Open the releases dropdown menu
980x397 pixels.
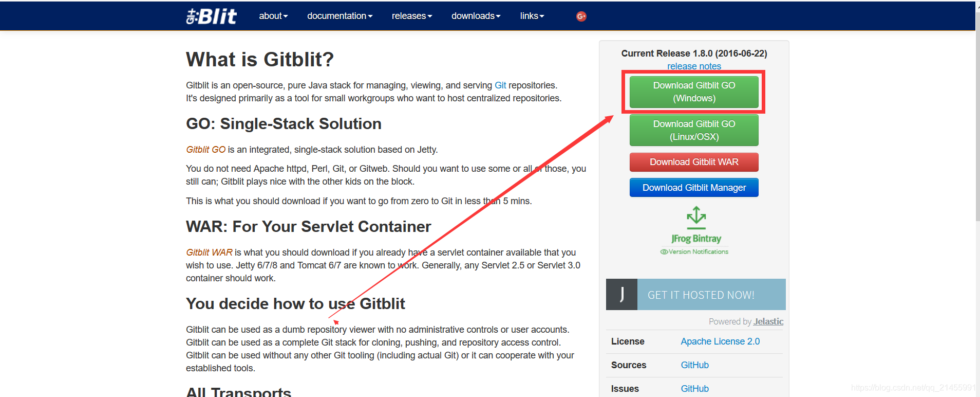coord(412,16)
